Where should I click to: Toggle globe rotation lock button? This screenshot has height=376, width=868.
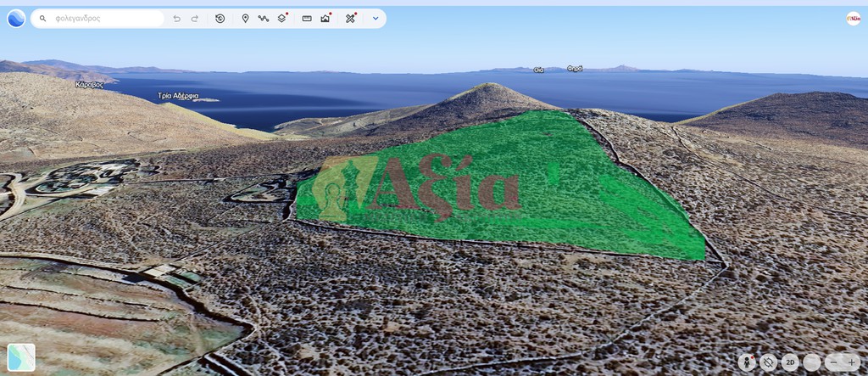click(769, 362)
